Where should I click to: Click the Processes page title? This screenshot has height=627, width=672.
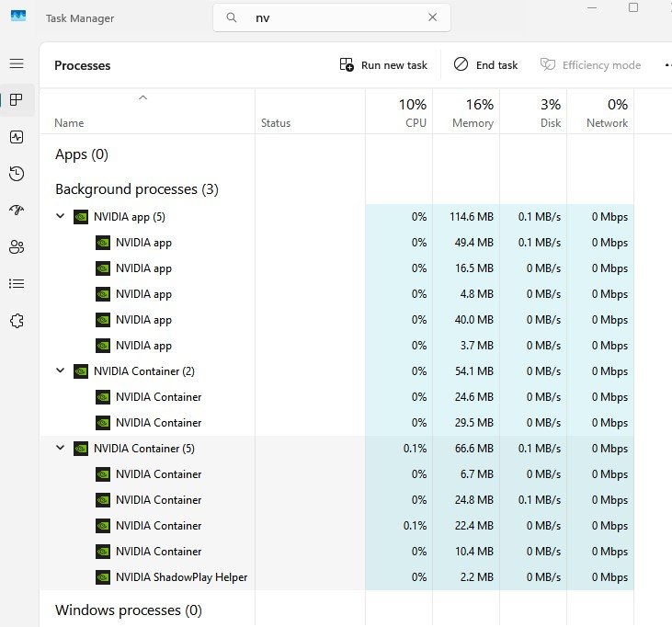[x=83, y=65]
